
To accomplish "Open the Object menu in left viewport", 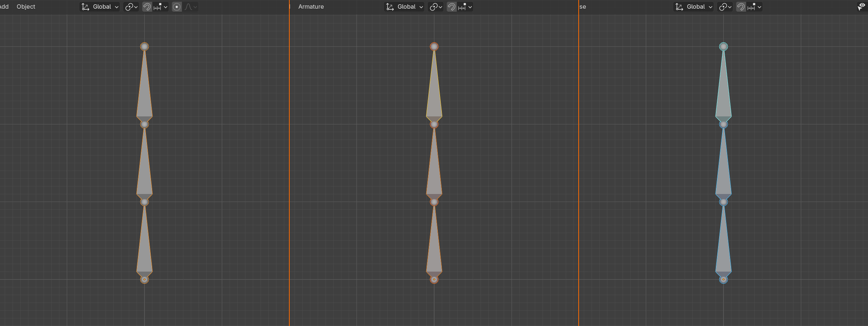I will click(26, 7).
